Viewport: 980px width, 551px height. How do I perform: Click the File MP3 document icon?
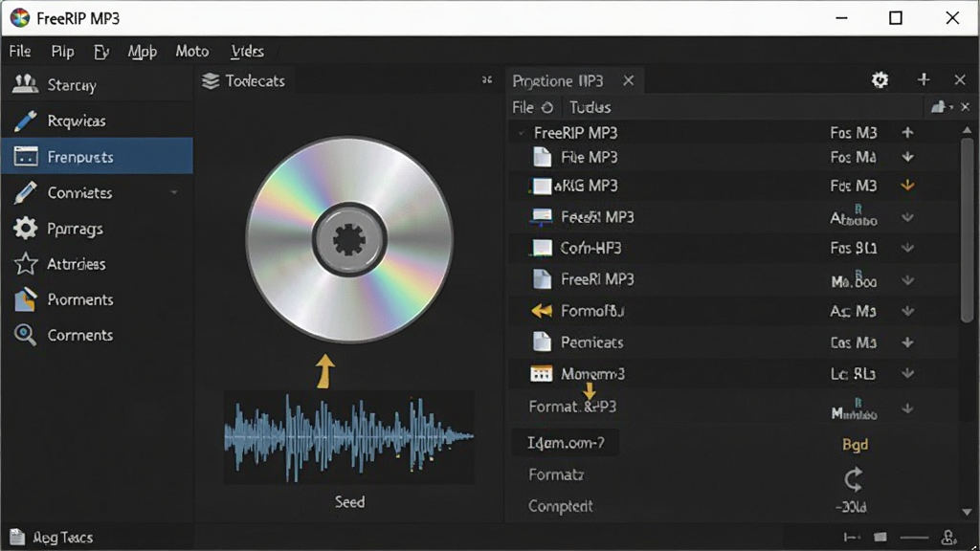(542, 157)
